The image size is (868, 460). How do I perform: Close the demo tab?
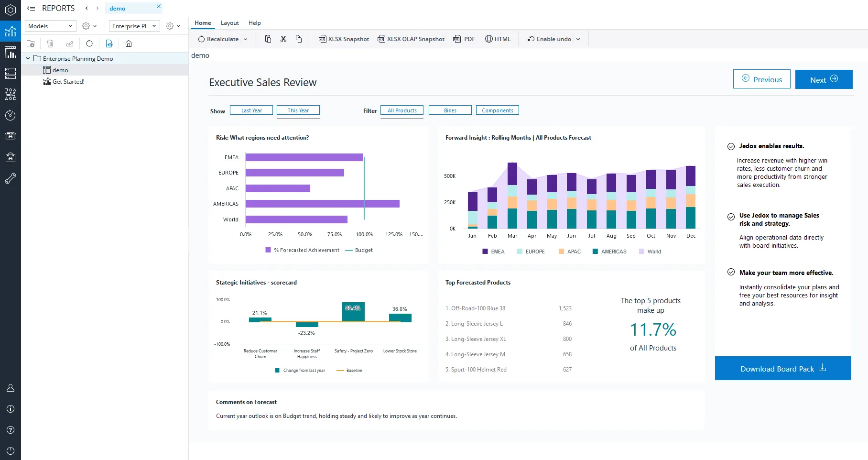click(x=159, y=6)
